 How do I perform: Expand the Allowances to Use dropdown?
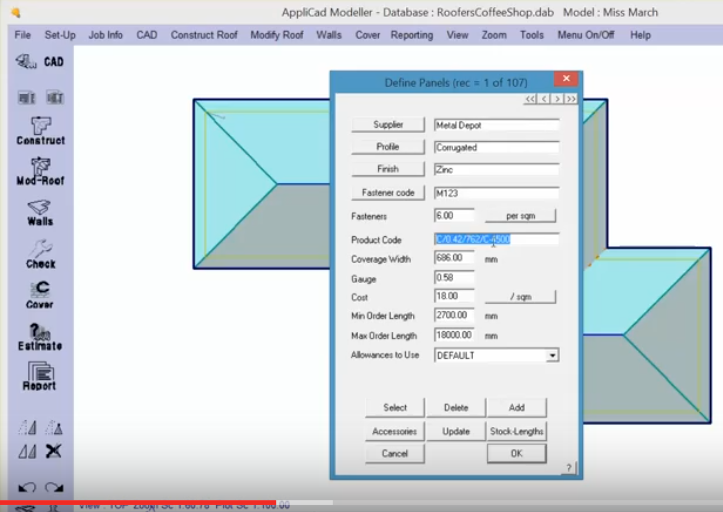(x=552, y=355)
